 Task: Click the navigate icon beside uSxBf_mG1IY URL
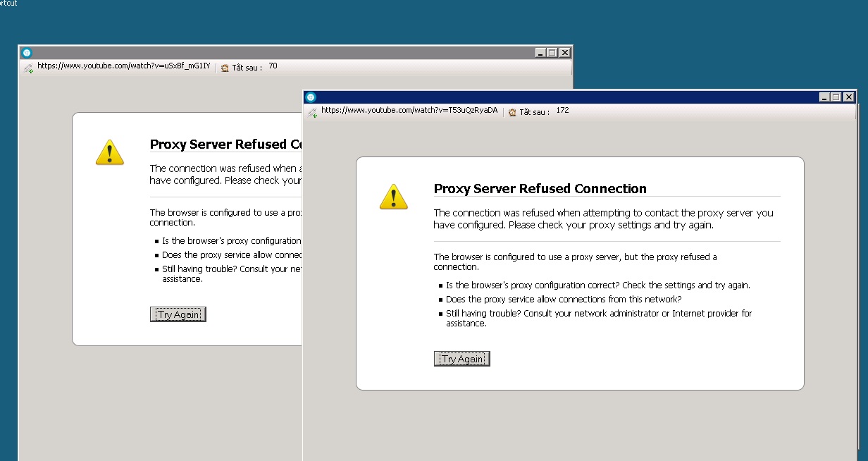[x=28, y=68]
